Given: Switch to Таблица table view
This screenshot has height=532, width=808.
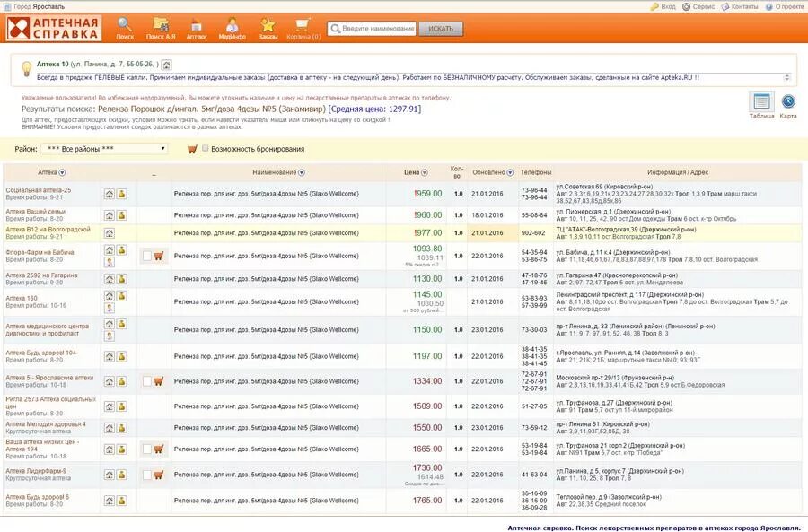Looking at the screenshot, I should tap(761, 106).
